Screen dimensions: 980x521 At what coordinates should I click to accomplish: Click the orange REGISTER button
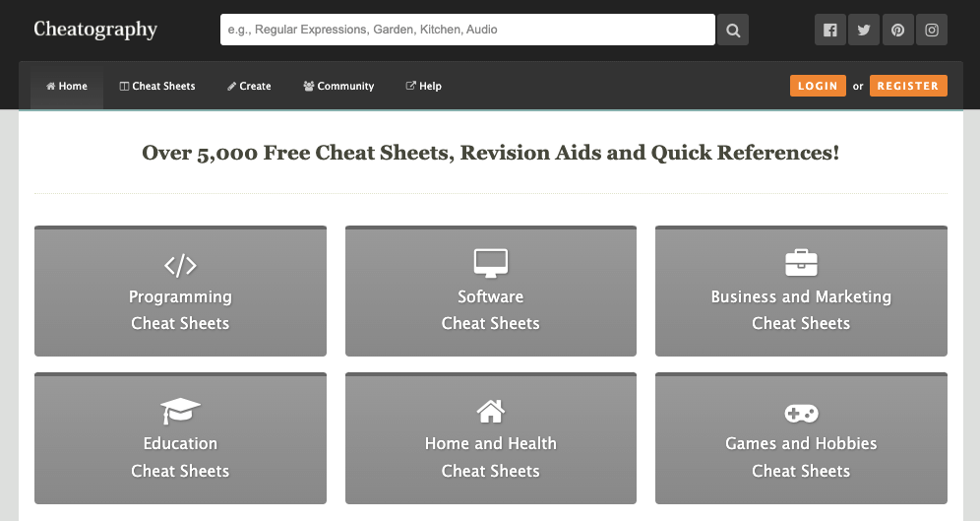(x=908, y=86)
